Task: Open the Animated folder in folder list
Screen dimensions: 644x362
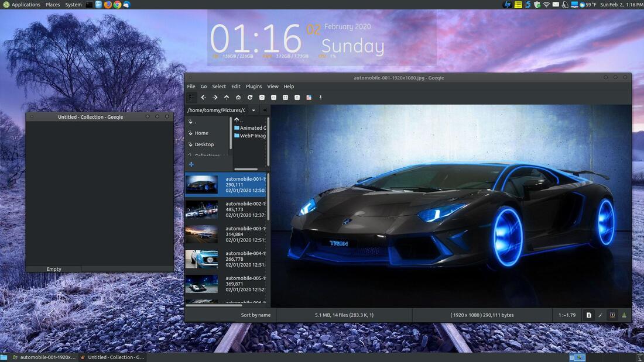Action: [250, 128]
